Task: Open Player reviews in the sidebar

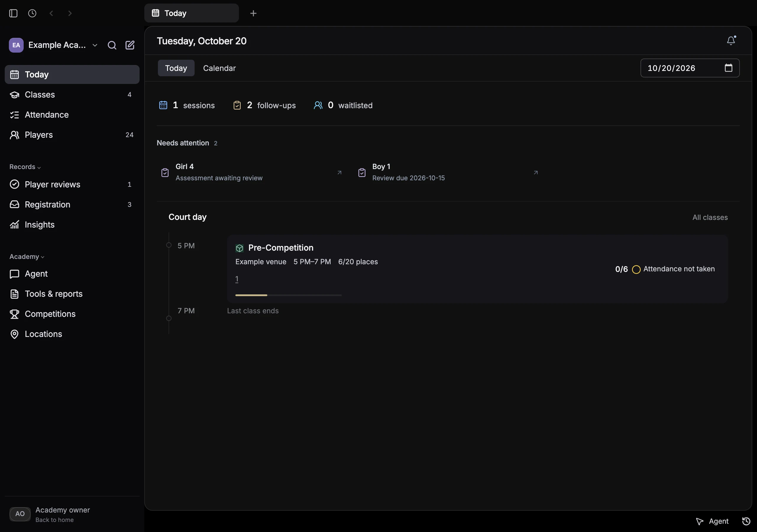Action: tap(72, 184)
